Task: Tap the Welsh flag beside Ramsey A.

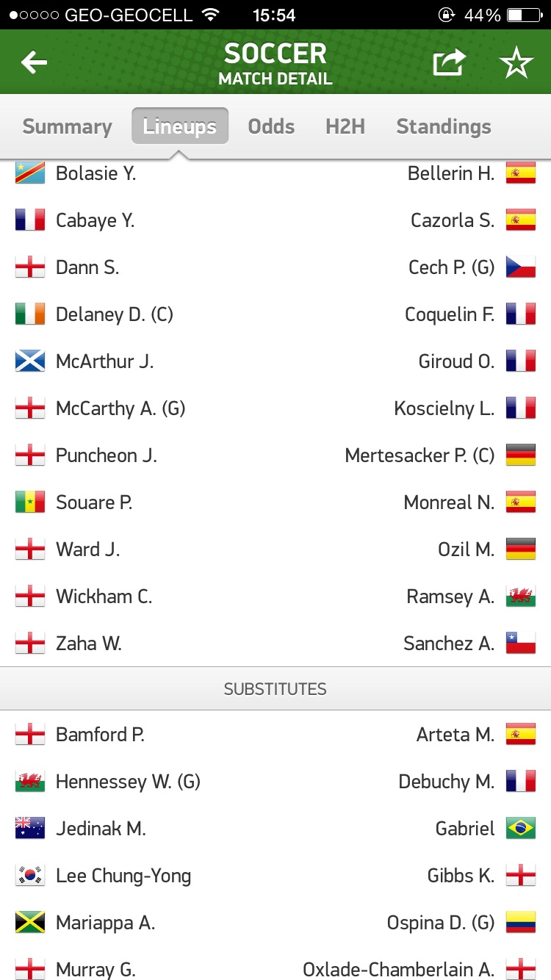Action: (521, 597)
